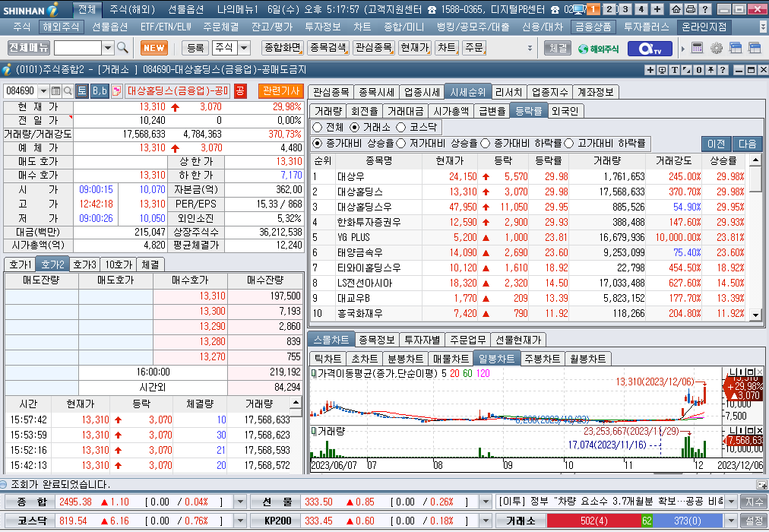Image resolution: width=769 pixels, height=532 pixels.
Task: Open the stock code 084690 history dropdown
Action: (43, 90)
